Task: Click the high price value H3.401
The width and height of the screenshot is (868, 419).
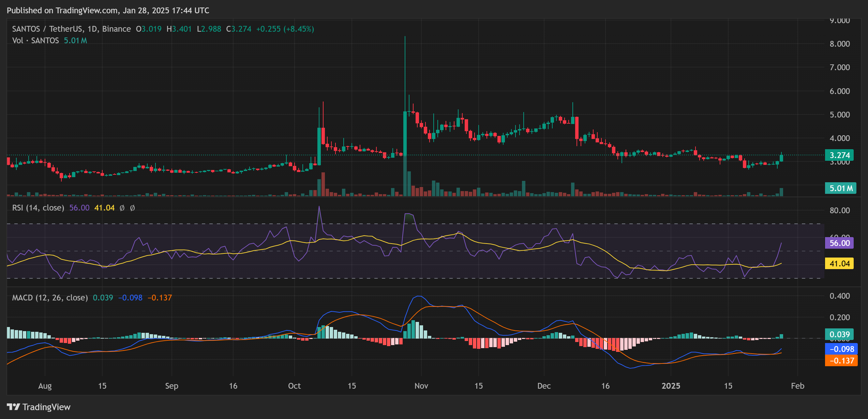Action: pyautogui.click(x=179, y=29)
